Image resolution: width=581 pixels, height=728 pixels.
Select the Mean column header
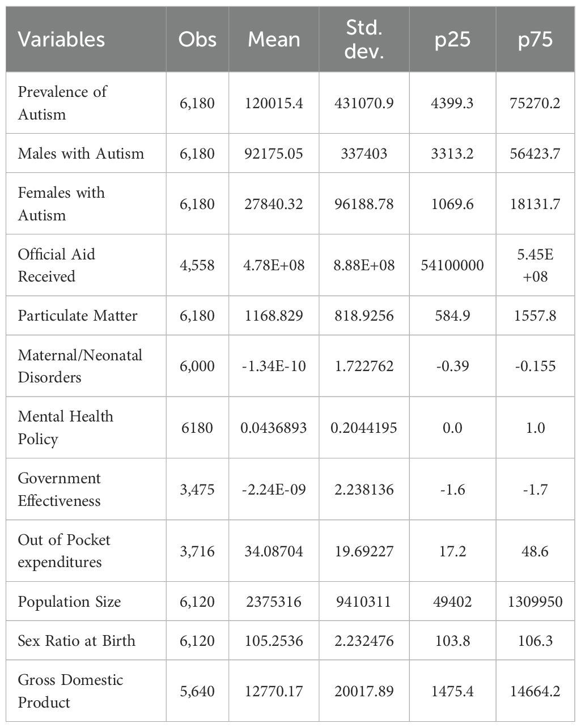click(x=274, y=40)
